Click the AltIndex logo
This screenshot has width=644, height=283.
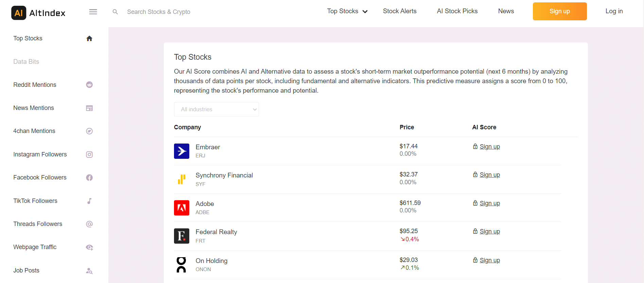tap(38, 13)
